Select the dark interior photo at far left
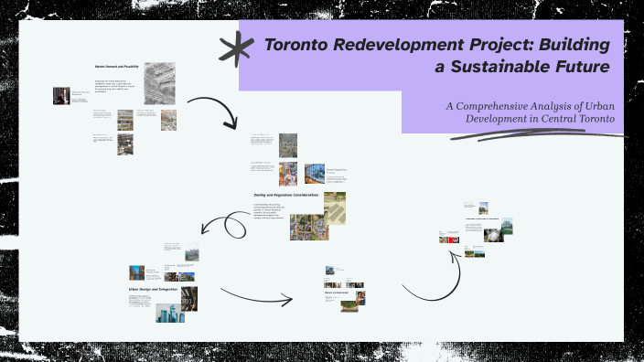This screenshot has width=644, height=362. click(61, 96)
